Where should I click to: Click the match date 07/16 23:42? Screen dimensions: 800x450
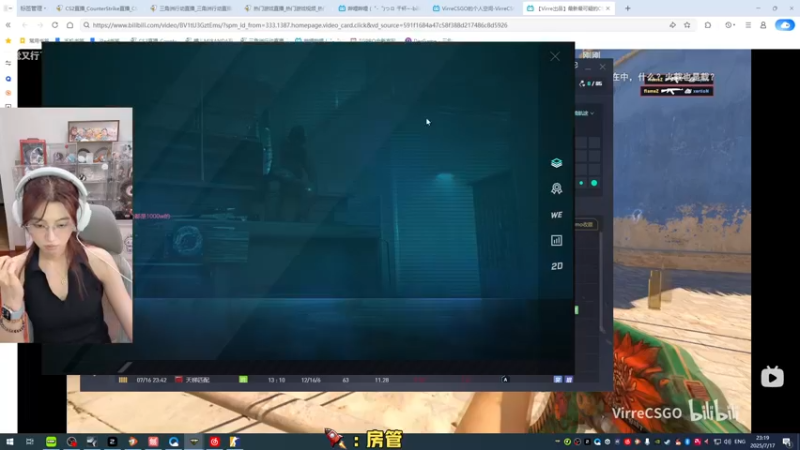[x=152, y=380]
